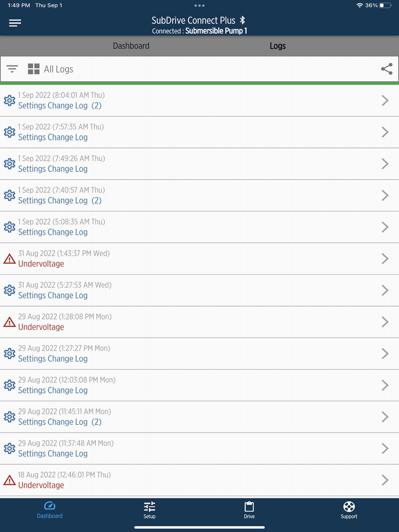This screenshot has height=532, width=399.
Task: Open the hamburger navigation menu
Action: coord(15,23)
